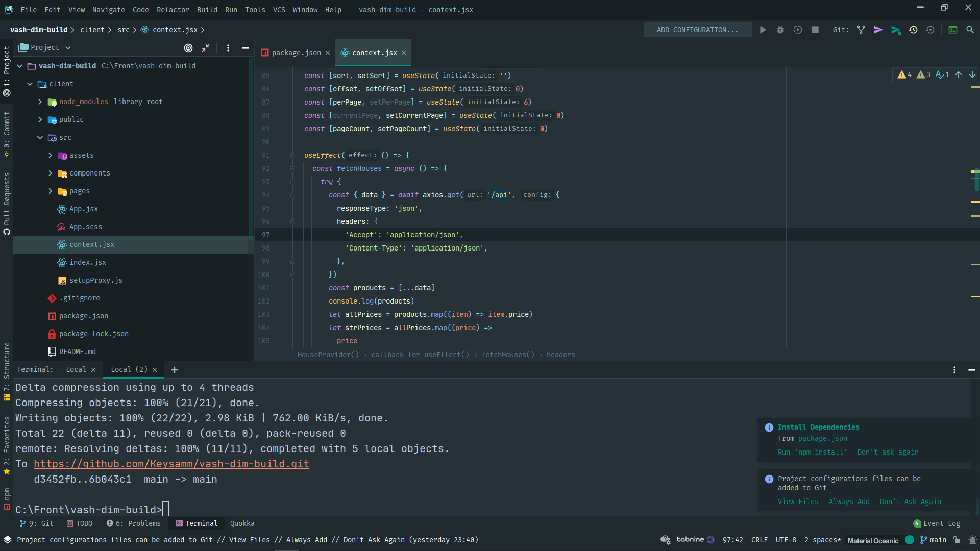Open Git show history clock icon
The width and height of the screenshot is (980, 551).
[913, 30]
